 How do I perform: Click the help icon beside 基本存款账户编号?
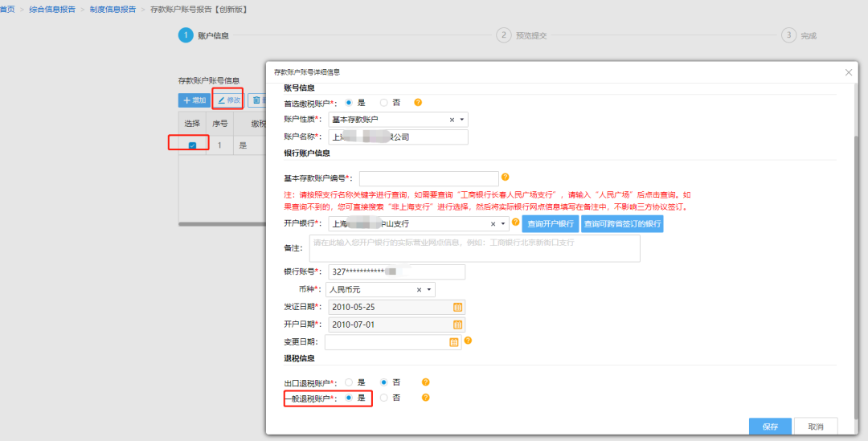(505, 178)
